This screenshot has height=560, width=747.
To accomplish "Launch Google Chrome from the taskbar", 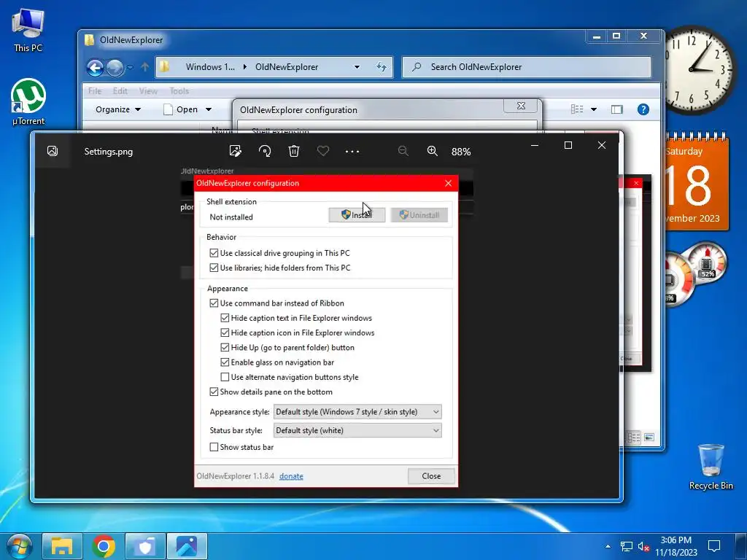I will [104, 546].
